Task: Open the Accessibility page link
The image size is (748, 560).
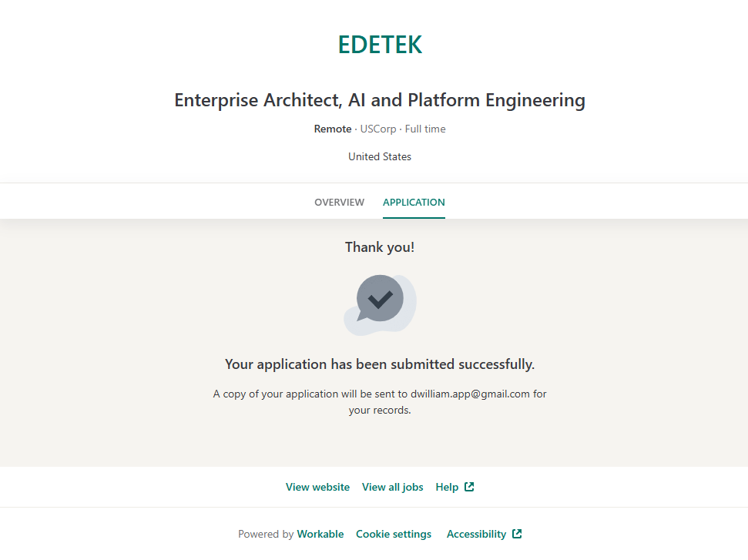Action: click(476, 534)
